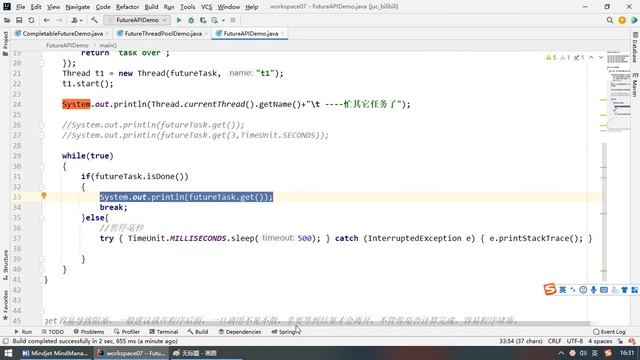640x360 pixels.
Task: Open the Sogou skin shirt icon
Action: [624, 290]
